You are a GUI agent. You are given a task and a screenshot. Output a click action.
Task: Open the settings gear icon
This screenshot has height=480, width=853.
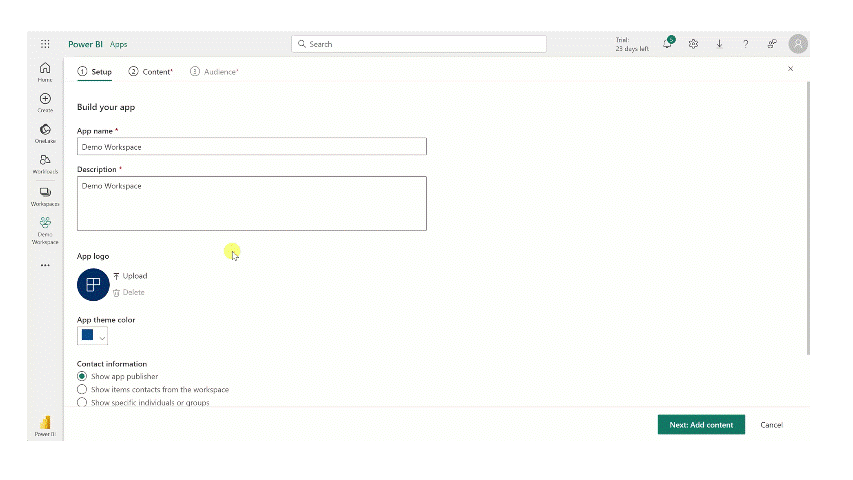(x=693, y=44)
